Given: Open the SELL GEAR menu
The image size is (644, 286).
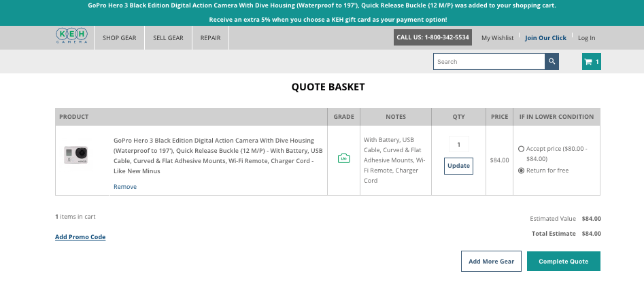Looking at the screenshot, I should coord(169,38).
